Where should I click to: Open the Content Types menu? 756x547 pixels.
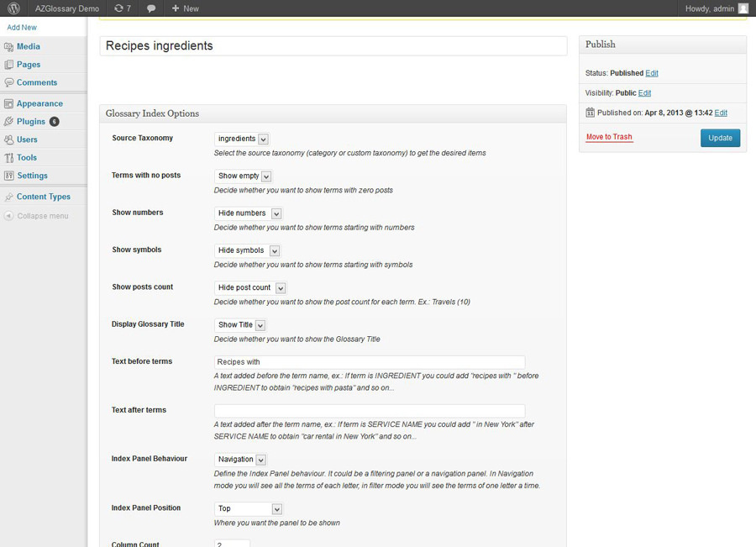pos(44,197)
